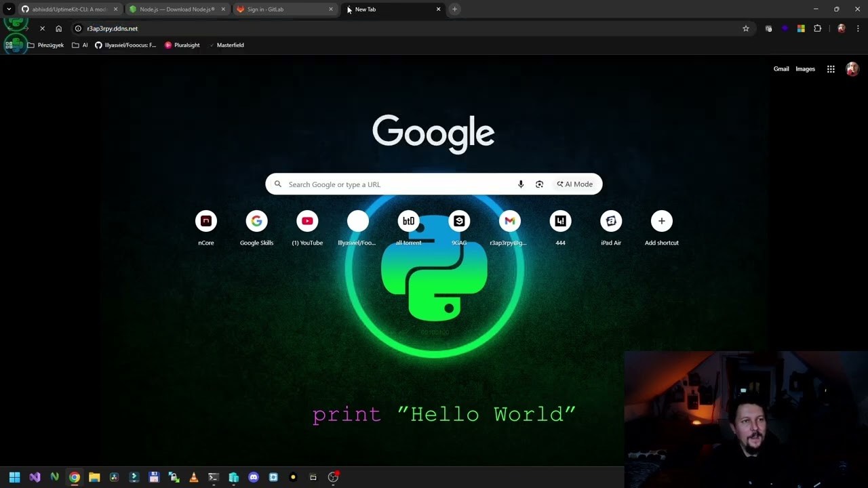Open the nCore shortcut tile

click(x=206, y=228)
